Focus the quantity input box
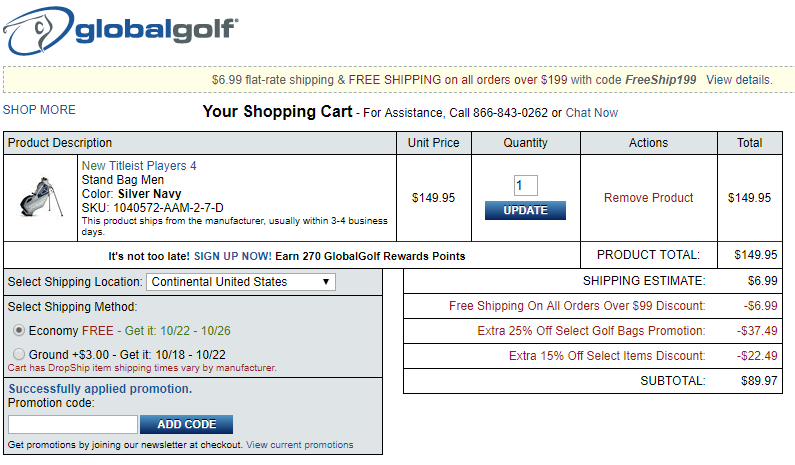This screenshot has height=465, width=795. (525, 186)
